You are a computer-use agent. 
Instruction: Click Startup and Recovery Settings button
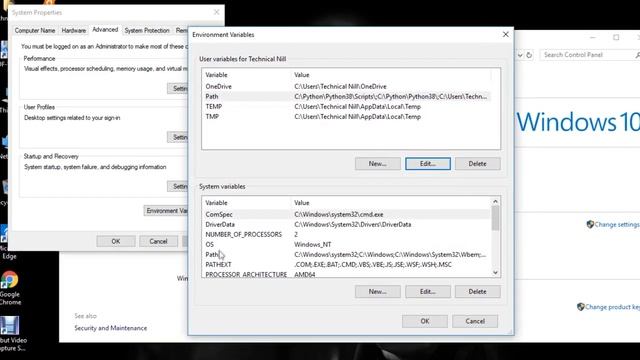coord(178,186)
